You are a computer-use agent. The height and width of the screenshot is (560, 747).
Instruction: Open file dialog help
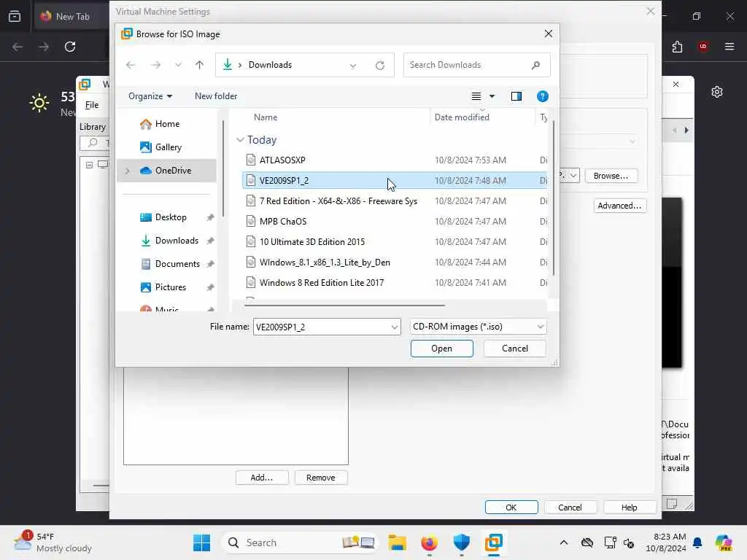tap(542, 96)
